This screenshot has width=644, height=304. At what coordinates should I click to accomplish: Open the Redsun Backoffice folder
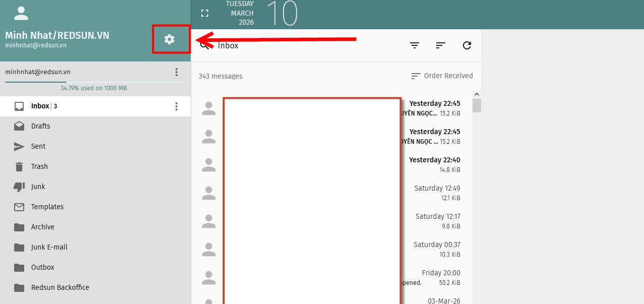60,287
